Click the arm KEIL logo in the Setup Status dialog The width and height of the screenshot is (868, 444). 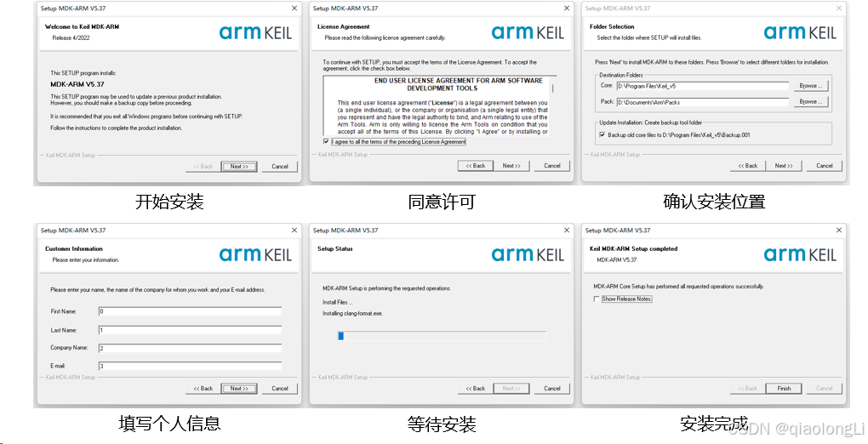(528, 254)
